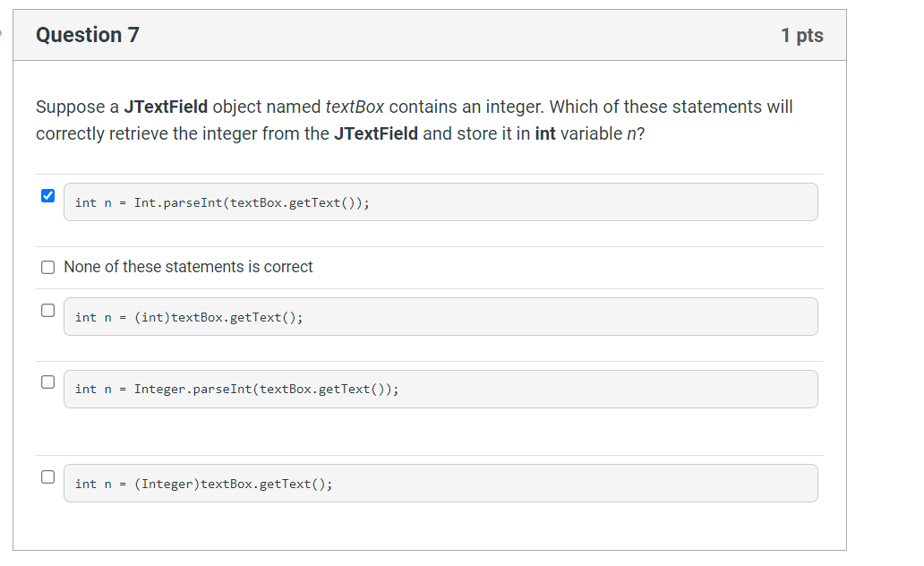Image resolution: width=924 pixels, height=566 pixels.
Task: Click the (int) cast code answer box
Action: [441, 316]
